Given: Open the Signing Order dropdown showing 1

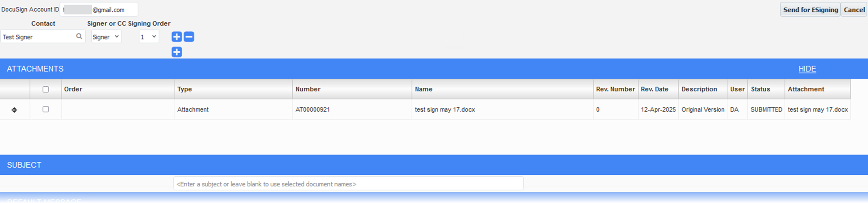Looking at the screenshot, I should click(x=149, y=37).
